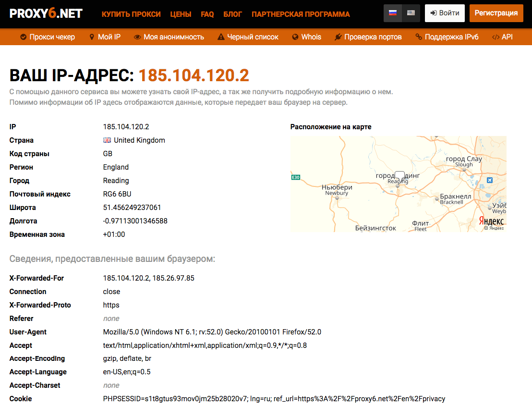Viewport: 532px width, 419px height.
Task: Click the Мой IP location pin icon
Action: (x=92, y=37)
